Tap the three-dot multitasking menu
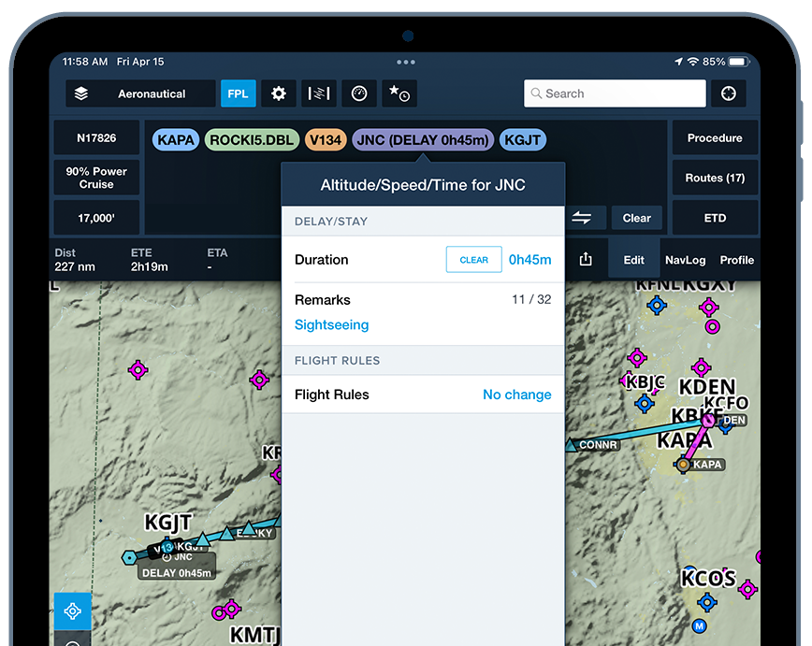The height and width of the screenshot is (646, 812). tap(406, 62)
